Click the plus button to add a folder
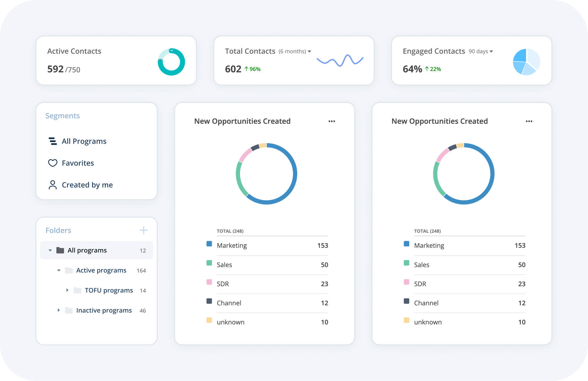Image resolution: width=588 pixels, height=381 pixels. pyautogui.click(x=144, y=230)
